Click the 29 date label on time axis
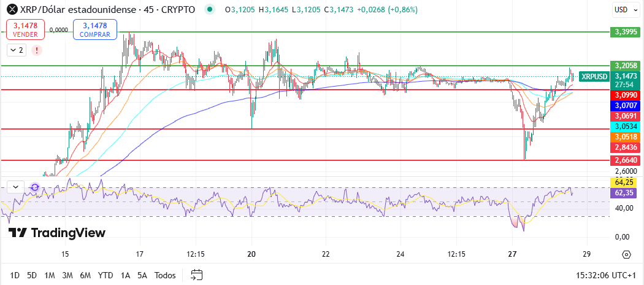This screenshot has height=285, width=644. click(586, 254)
